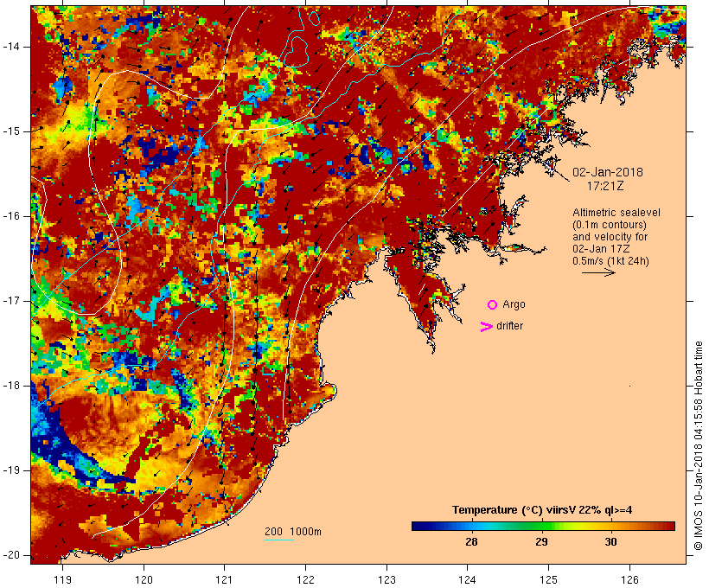Click the 'Argo' legend label

click(514, 304)
